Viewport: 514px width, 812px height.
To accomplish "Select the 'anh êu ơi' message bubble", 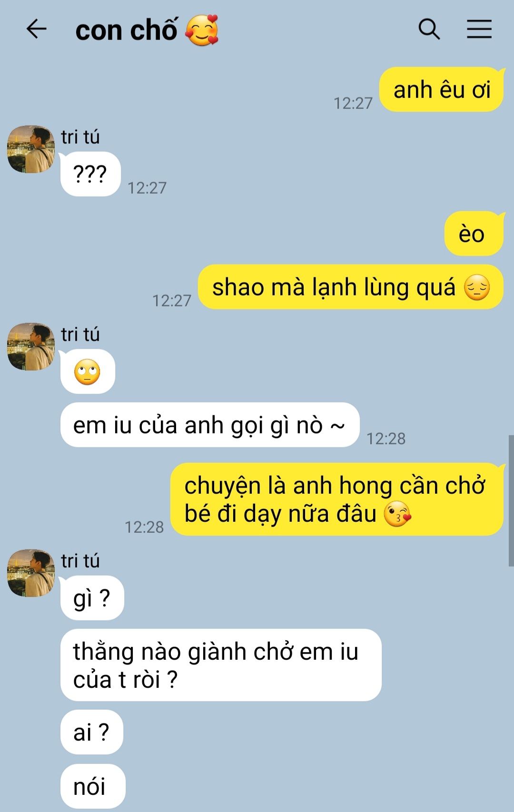I will tap(442, 89).
